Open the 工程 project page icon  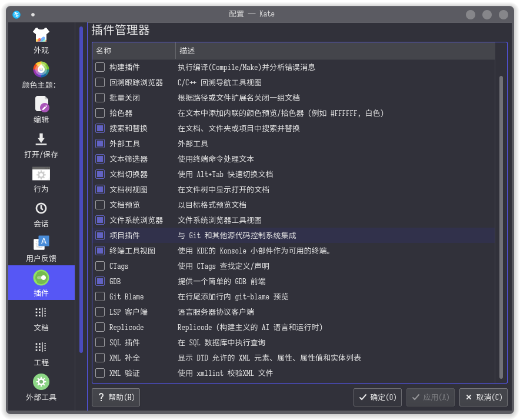click(x=41, y=347)
